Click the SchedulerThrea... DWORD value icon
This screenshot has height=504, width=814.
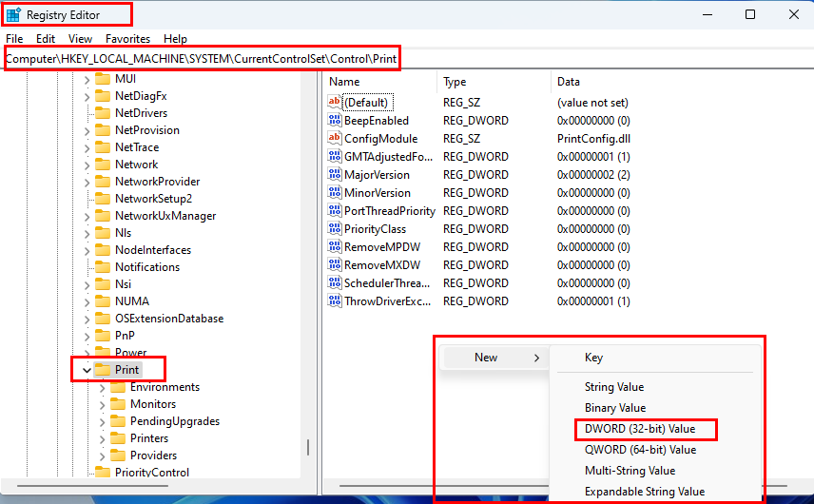(335, 282)
